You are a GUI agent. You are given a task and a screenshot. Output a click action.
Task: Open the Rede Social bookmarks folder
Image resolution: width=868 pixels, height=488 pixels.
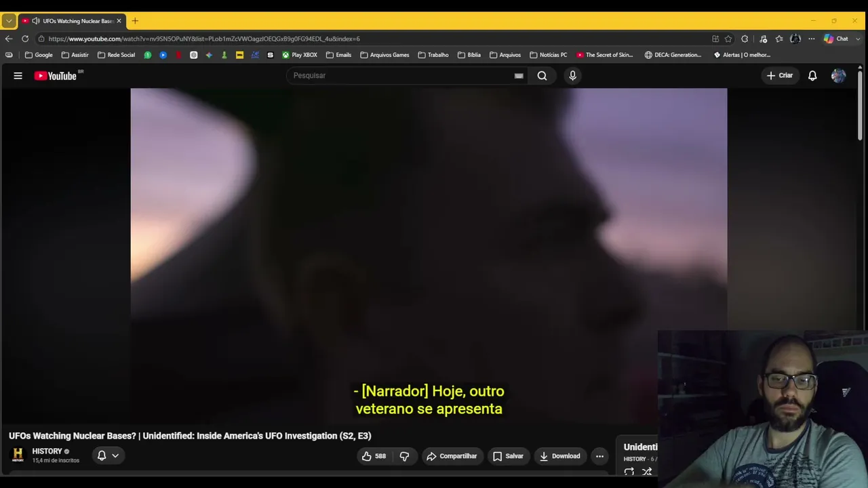(x=116, y=55)
